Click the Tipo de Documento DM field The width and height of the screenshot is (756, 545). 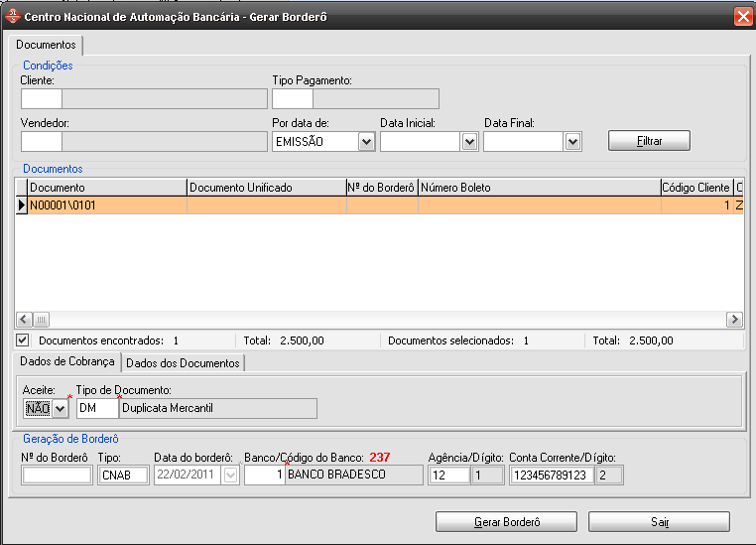97,409
